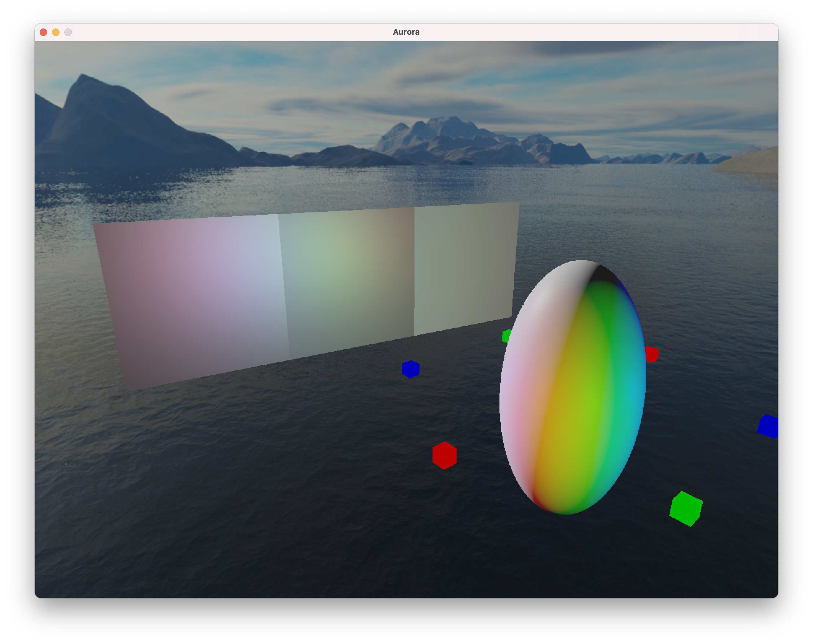The width and height of the screenshot is (813, 644).
Task: Click the black patch atop the sphere
Action: point(603,274)
